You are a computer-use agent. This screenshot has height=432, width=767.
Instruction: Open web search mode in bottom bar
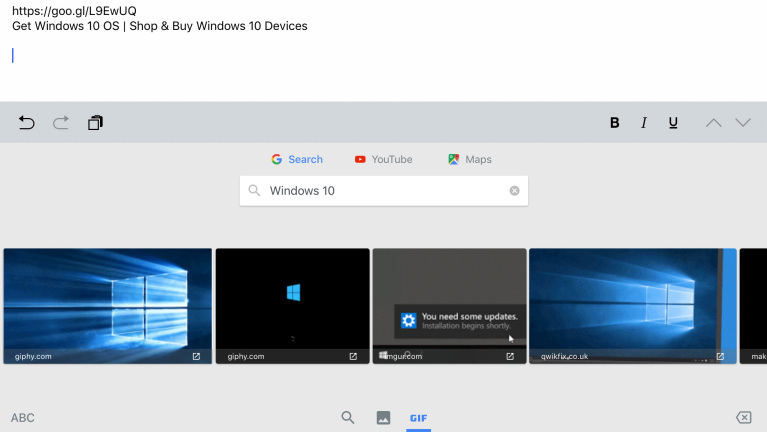[348, 417]
